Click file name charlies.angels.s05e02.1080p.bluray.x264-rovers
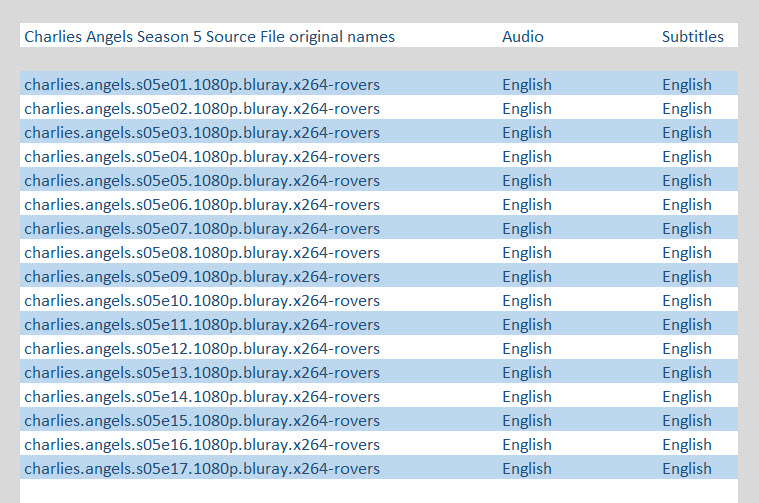The width and height of the screenshot is (759, 503). point(202,109)
